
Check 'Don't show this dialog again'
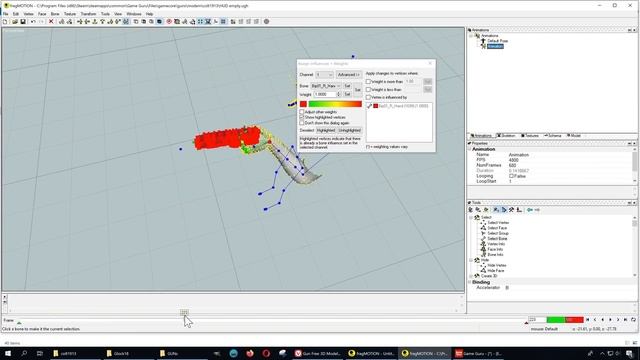pyautogui.click(x=302, y=123)
